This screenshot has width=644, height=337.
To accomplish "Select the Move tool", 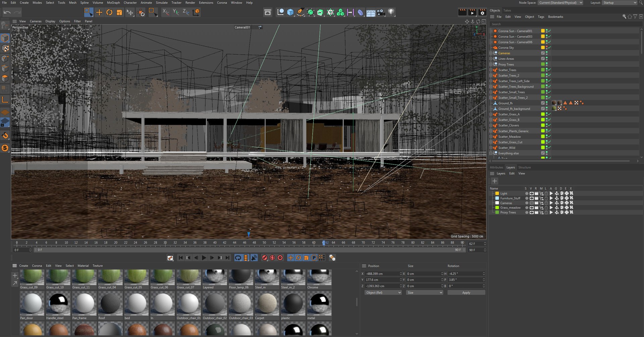I will pyautogui.click(x=99, y=12).
